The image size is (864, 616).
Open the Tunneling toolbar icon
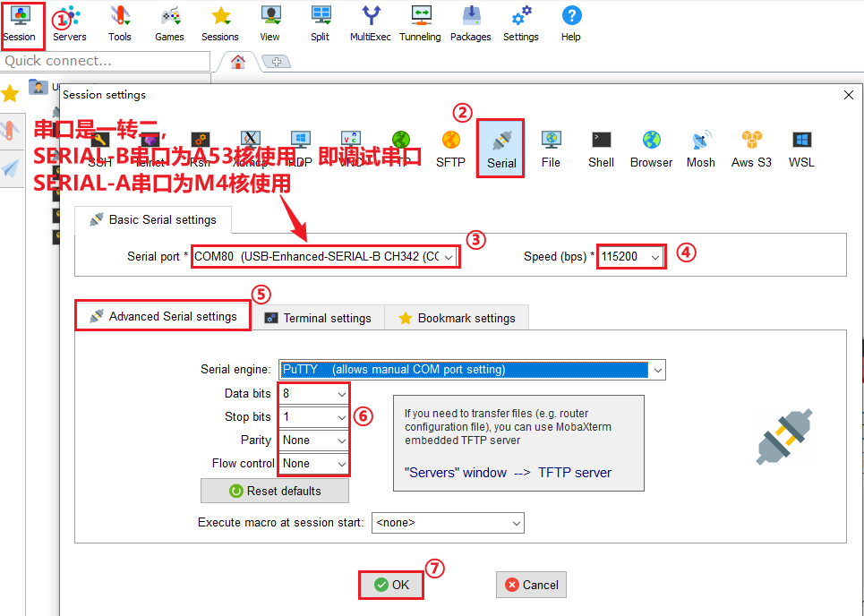(x=421, y=23)
